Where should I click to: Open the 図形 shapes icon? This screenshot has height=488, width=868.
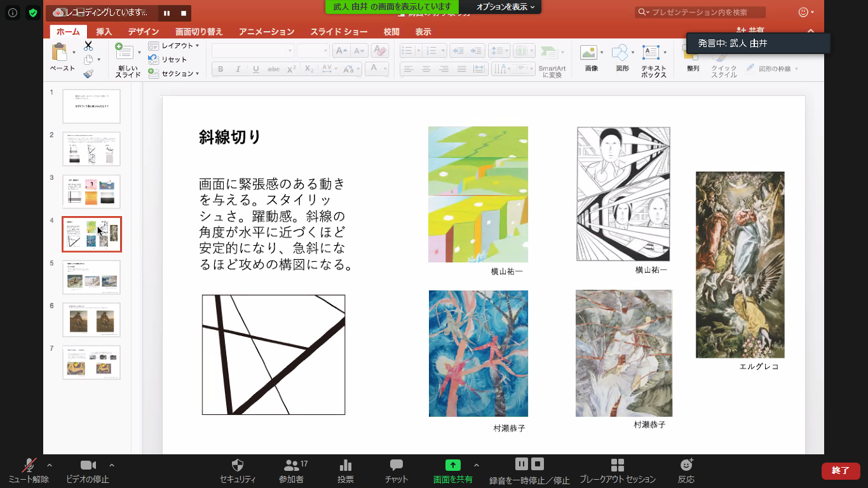[620, 53]
